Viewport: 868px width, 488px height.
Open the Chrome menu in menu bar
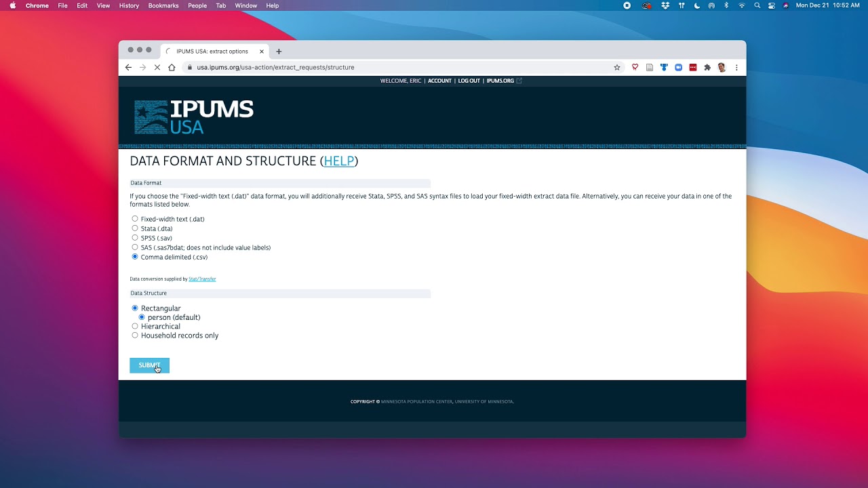(x=37, y=5)
